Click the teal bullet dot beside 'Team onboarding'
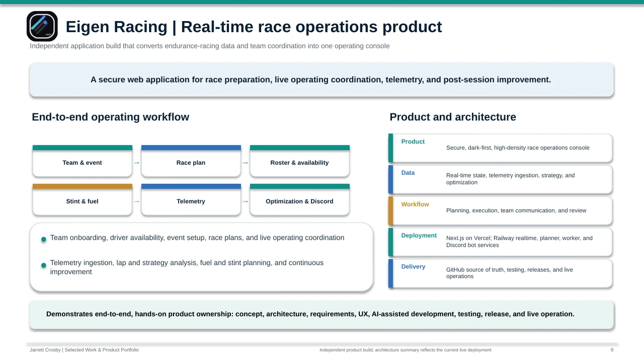 pos(44,239)
